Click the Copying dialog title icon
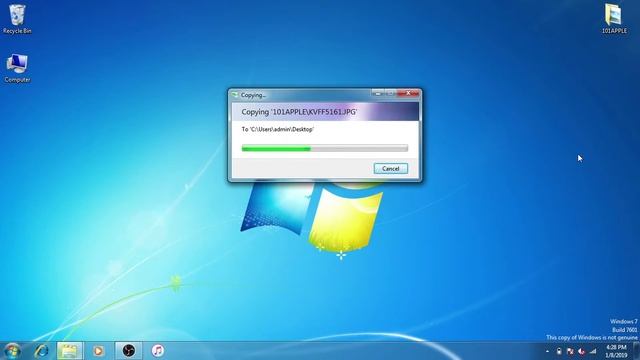The image size is (640, 360). tap(235, 95)
